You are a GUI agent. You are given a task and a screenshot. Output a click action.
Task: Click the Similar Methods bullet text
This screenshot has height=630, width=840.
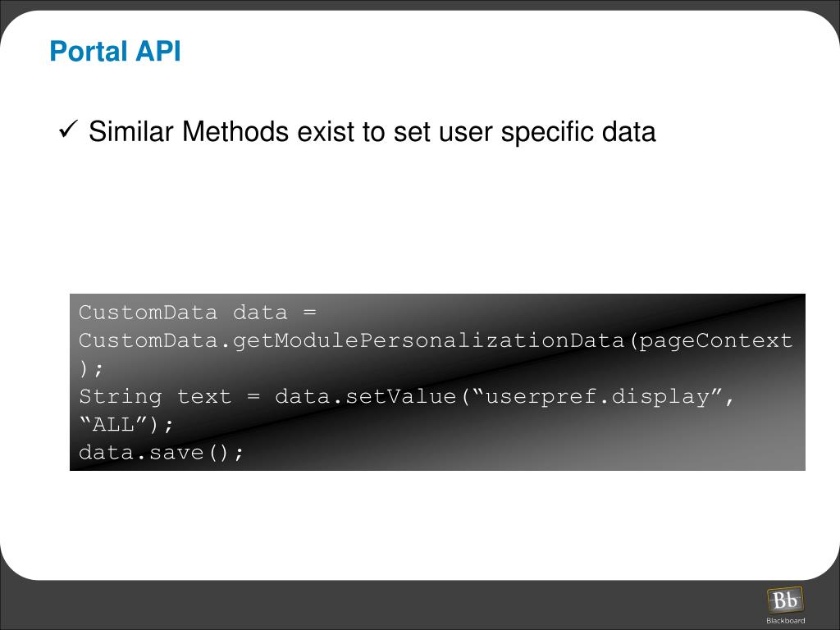point(372,132)
